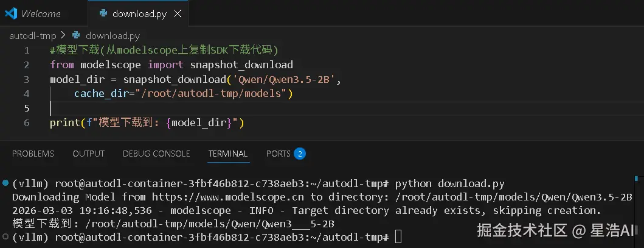This screenshot has width=644, height=248.
Task: Click the PORTS badge showing 2
Action: pyautogui.click(x=300, y=154)
